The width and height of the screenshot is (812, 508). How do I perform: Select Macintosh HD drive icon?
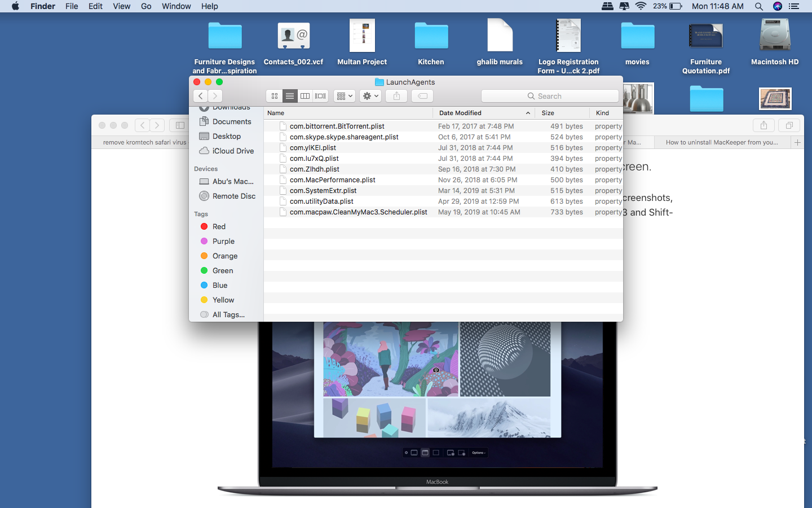[775, 43]
